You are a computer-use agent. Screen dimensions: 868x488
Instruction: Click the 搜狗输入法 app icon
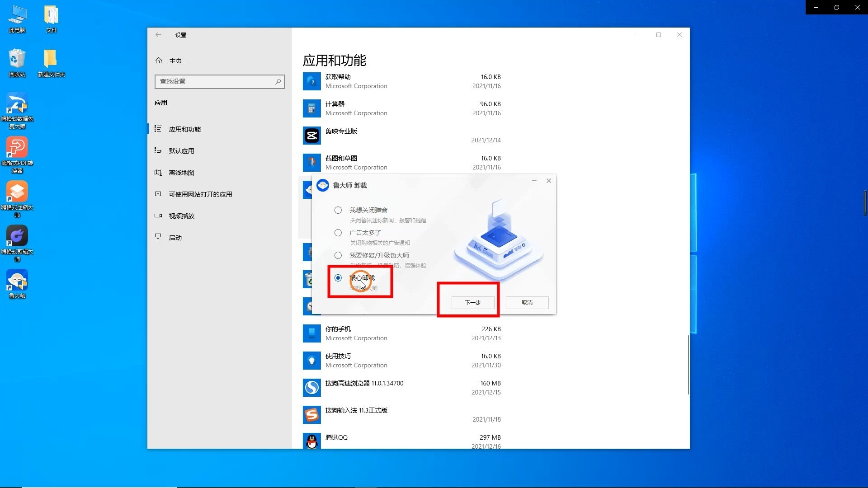point(311,415)
